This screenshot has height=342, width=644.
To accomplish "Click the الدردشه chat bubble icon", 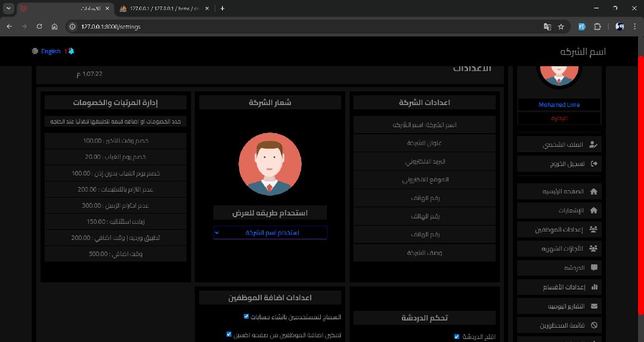I will pos(594,267).
